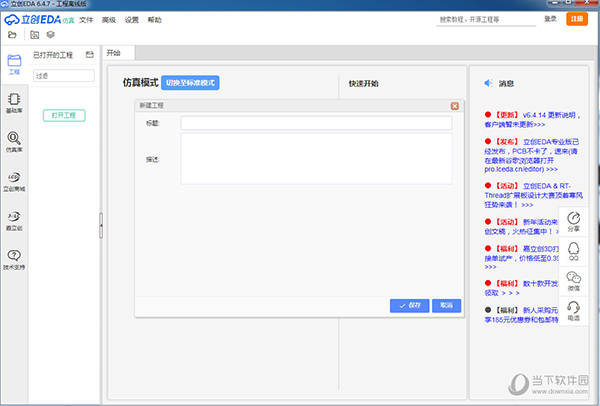This screenshot has width=600, height=406.
Task: Click the 打开工程 open project button
Action: (x=64, y=115)
